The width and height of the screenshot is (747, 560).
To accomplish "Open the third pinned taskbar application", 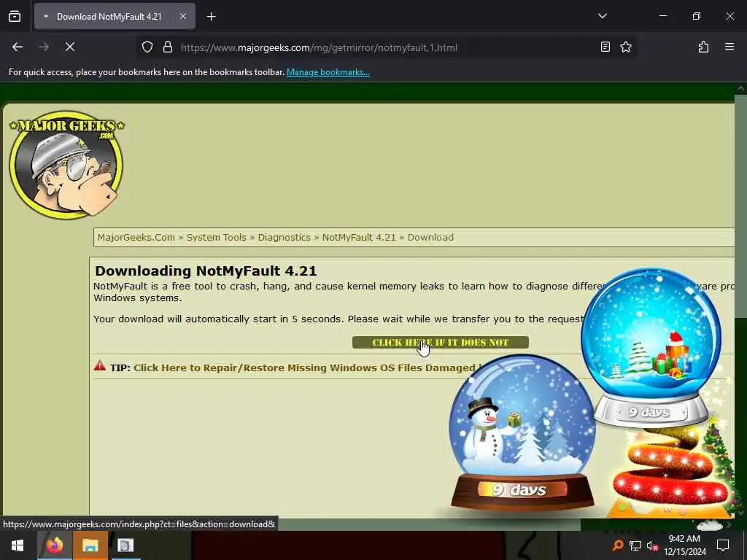I will coord(125,545).
